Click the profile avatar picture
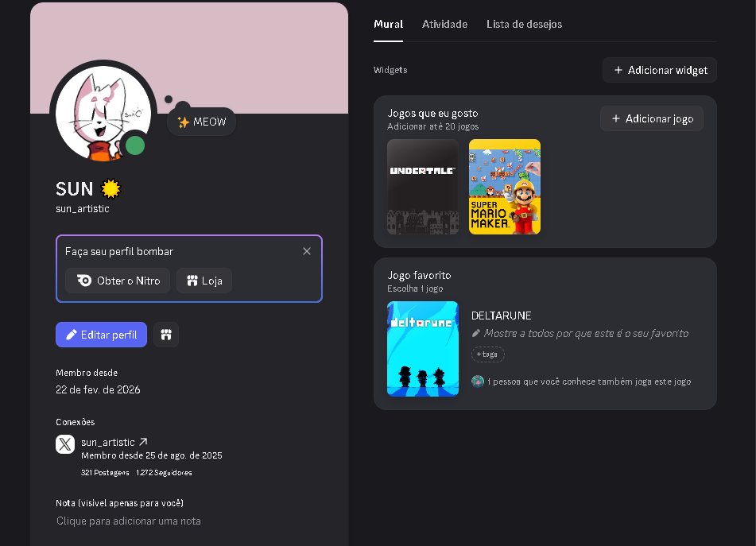This screenshot has height=546, width=756. pyautogui.click(x=103, y=113)
